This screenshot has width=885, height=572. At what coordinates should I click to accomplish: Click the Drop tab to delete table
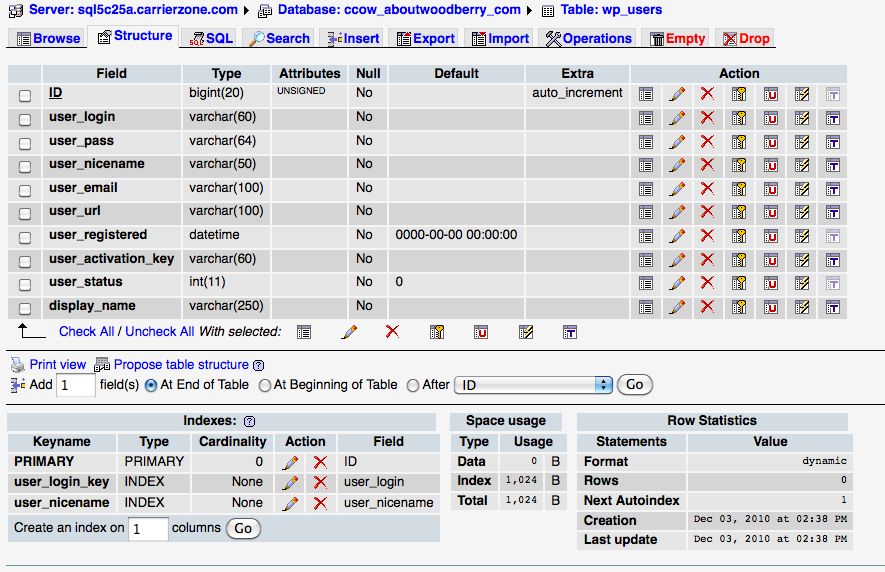[746, 38]
